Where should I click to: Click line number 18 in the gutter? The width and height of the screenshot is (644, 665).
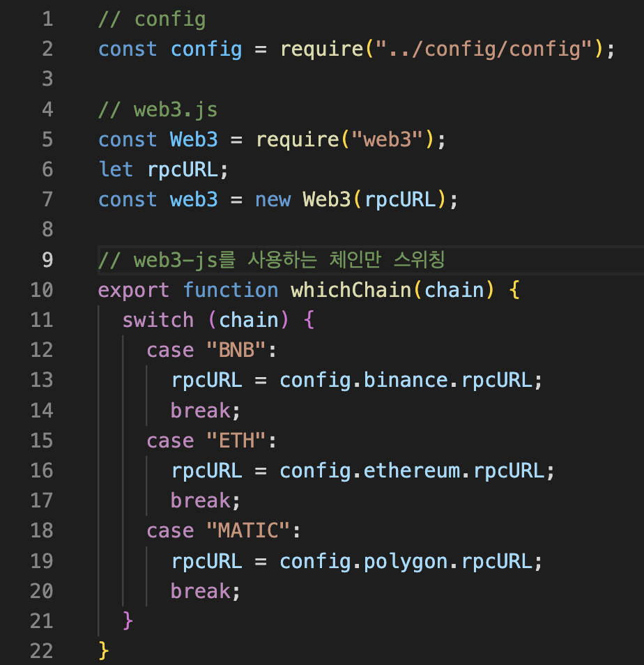[42, 531]
